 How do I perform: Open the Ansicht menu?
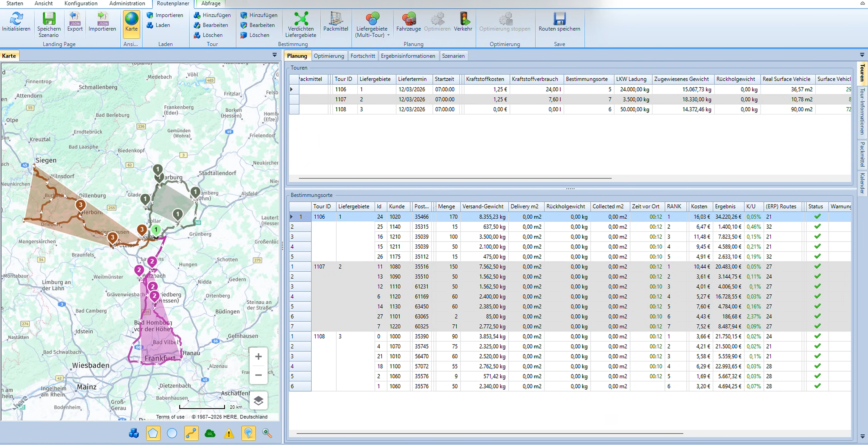point(43,4)
